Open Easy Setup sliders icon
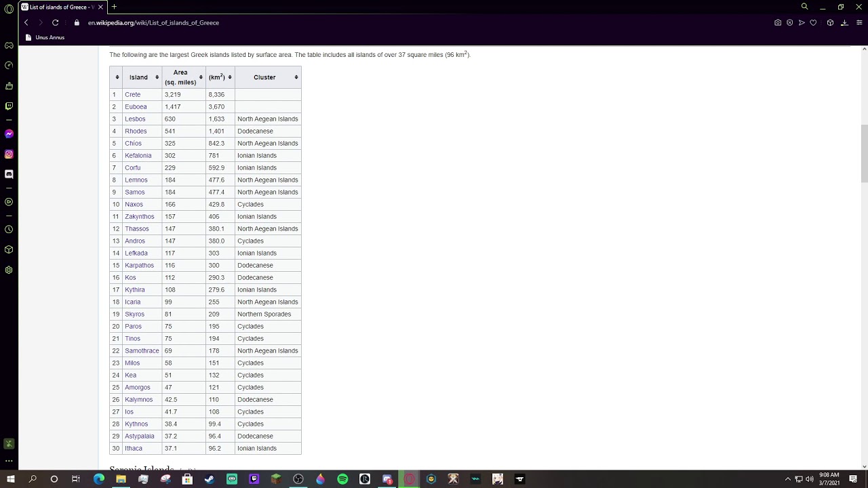The width and height of the screenshot is (868, 488). coord(859,22)
